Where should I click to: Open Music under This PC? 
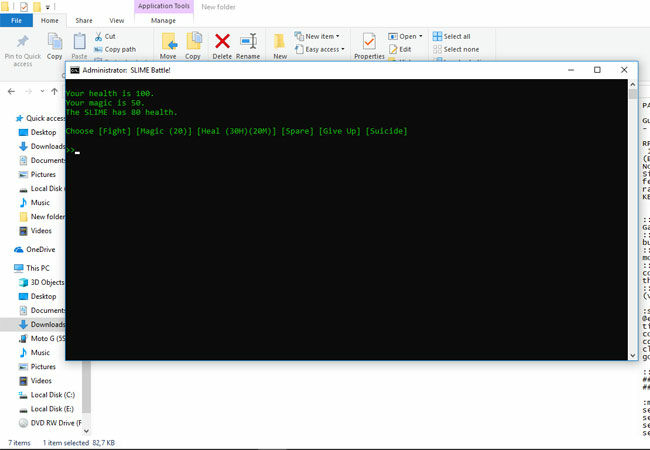(35, 353)
